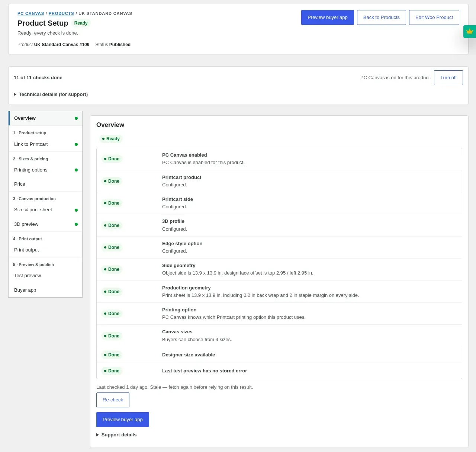Image resolution: width=476 pixels, height=452 pixels.
Task: Open PRODUCTS breadcrumb link
Action: tap(61, 13)
